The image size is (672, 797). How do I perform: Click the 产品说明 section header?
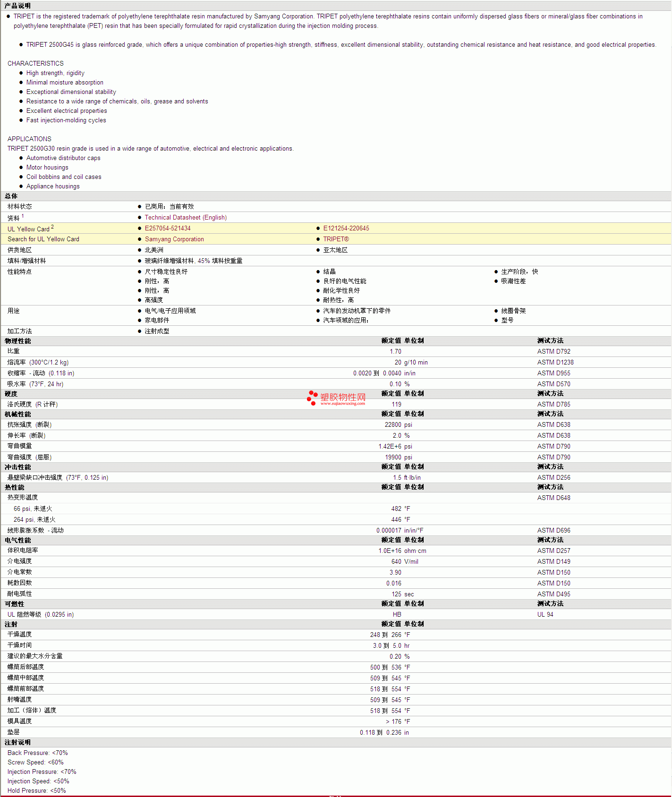[17, 6]
